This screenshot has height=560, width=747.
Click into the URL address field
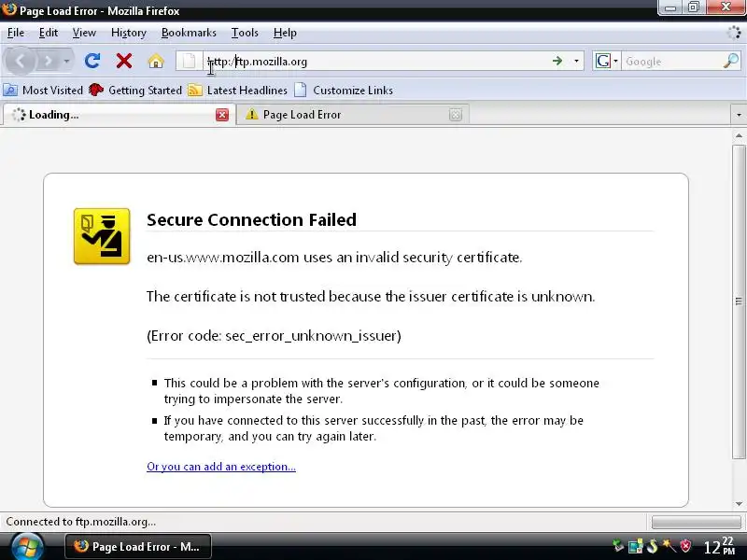tap(376, 62)
